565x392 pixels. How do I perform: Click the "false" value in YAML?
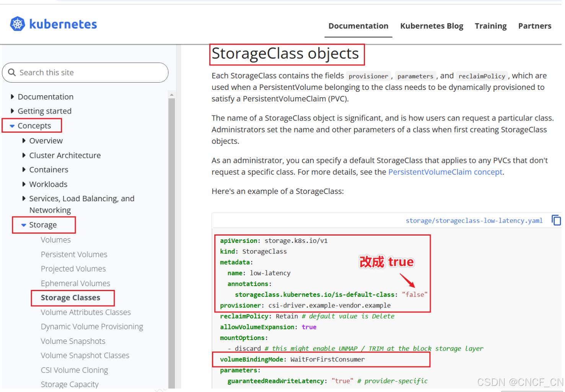(x=415, y=294)
